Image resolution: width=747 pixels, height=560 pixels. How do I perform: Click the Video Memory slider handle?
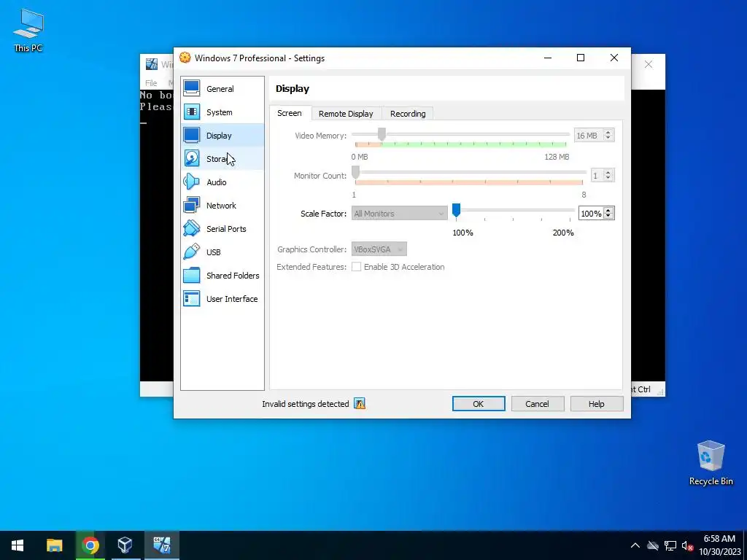click(x=382, y=134)
